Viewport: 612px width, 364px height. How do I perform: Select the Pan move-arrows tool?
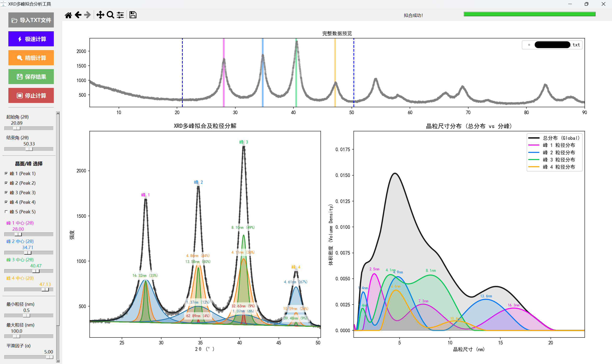(100, 15)
